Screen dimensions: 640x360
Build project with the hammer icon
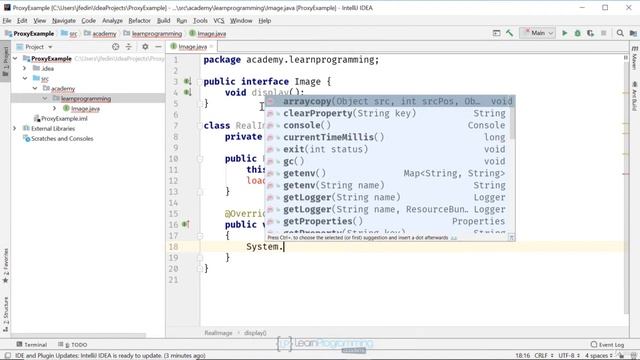[x=509, y=33]
